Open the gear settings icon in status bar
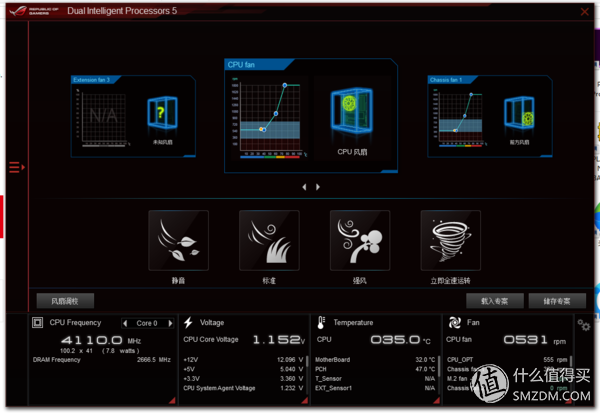The height and width of the screenshot is (413, 600). click(x=584, y=325)
